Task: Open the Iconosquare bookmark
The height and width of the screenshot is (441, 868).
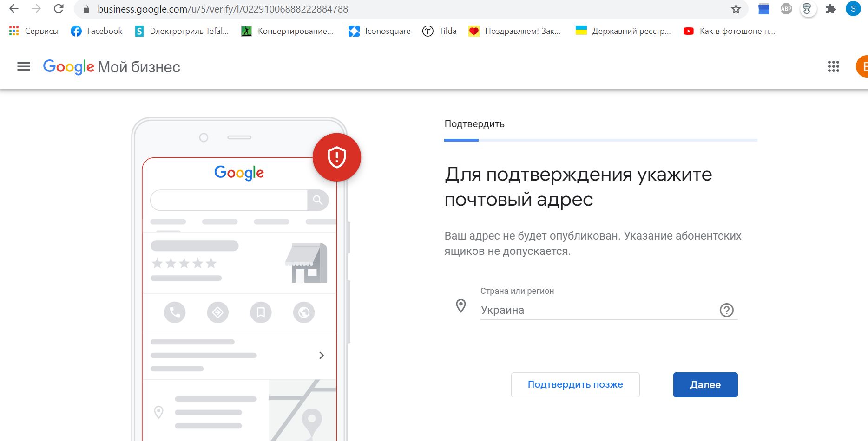Action: tap(380, 31)
